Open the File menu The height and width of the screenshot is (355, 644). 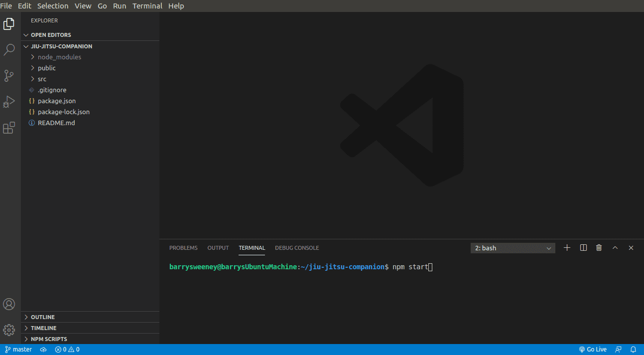point(6,6)
